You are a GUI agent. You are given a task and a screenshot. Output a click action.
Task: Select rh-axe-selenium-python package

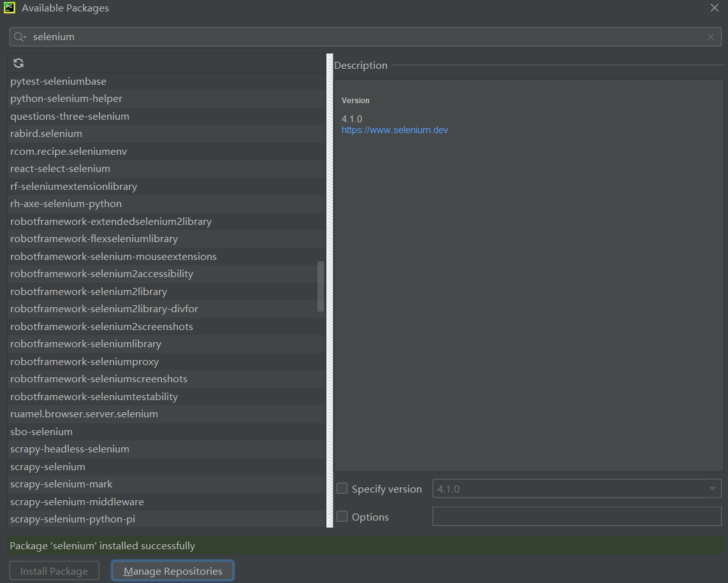(x=166, y=204)
